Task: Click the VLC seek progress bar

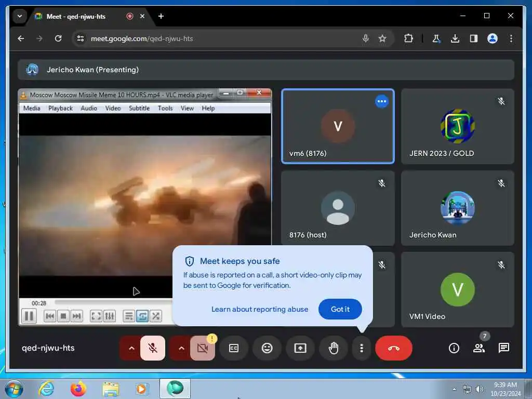Action: 114,302
